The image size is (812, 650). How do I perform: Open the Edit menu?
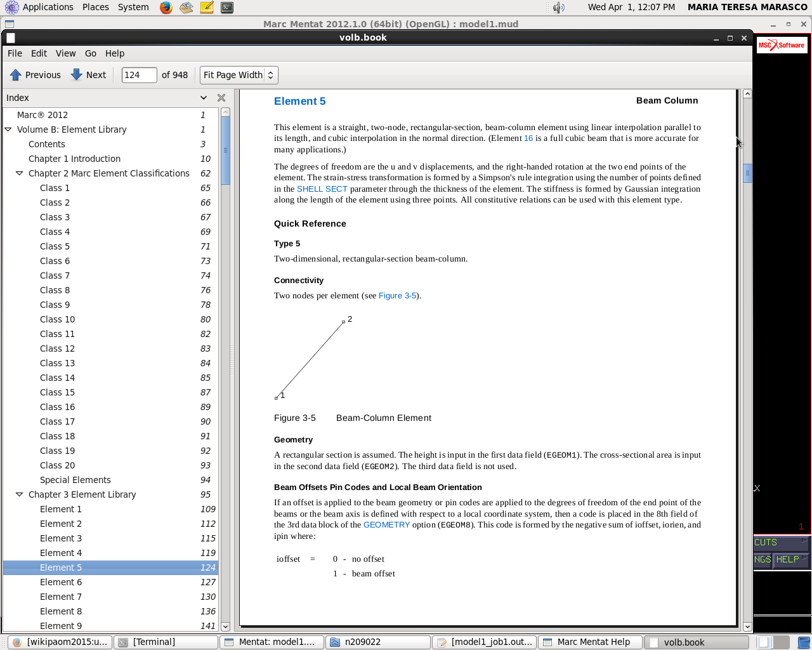coord(39,53)
